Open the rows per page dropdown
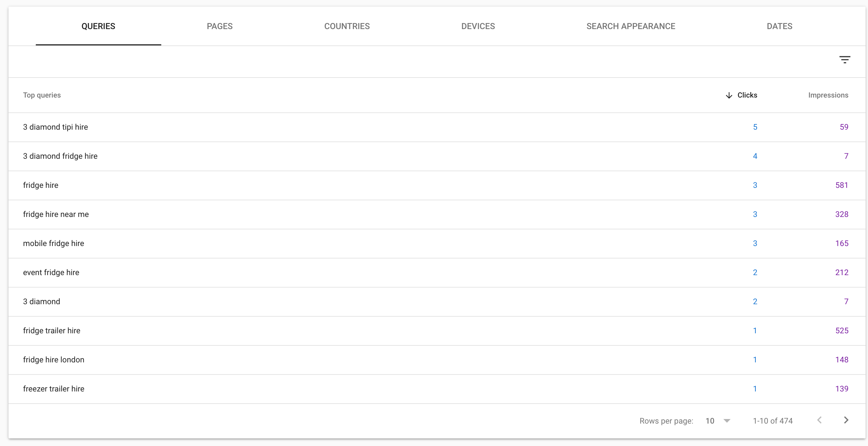This screenshot has height=446, width=868. (x=718, y=421)
